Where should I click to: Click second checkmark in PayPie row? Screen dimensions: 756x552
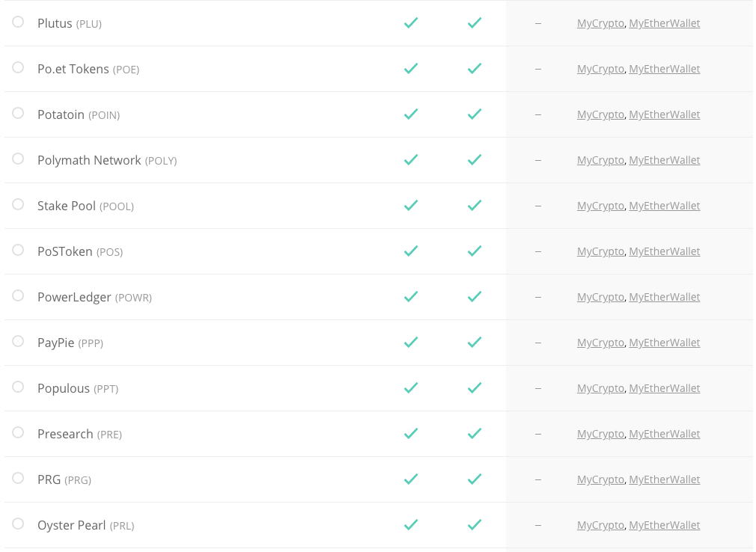coord(475,343)
